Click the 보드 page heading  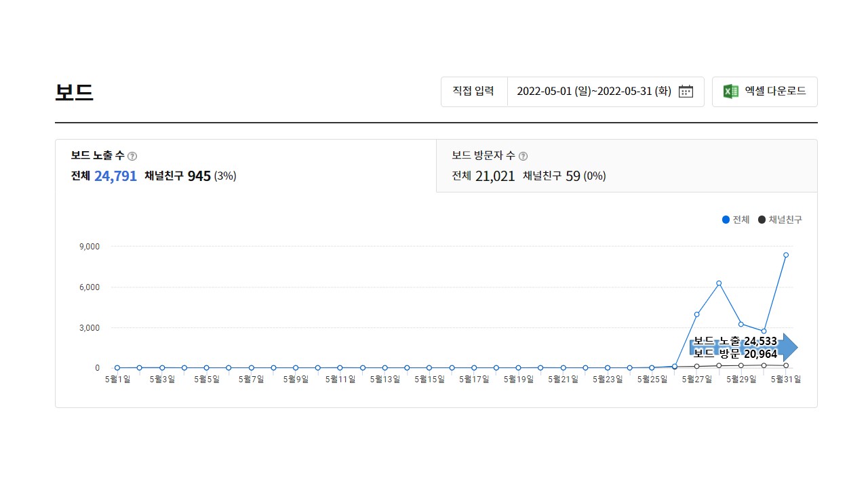pos(74,92)
